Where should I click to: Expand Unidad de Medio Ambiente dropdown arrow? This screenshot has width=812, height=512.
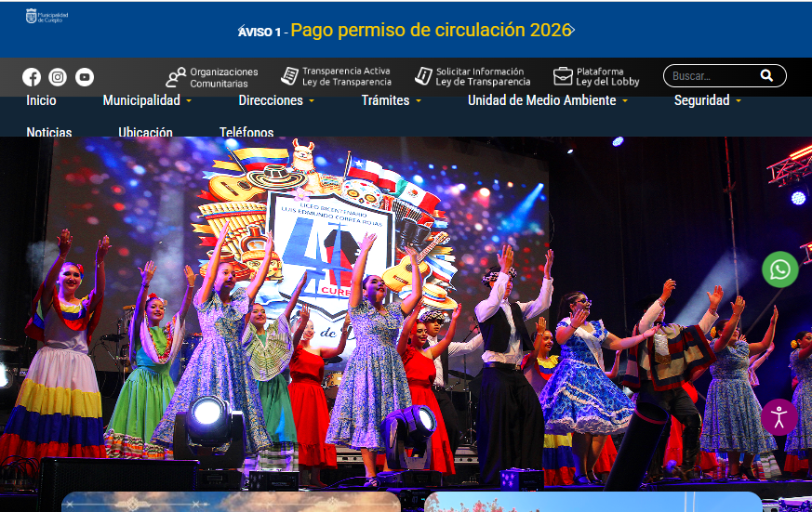tap(624, 101)
